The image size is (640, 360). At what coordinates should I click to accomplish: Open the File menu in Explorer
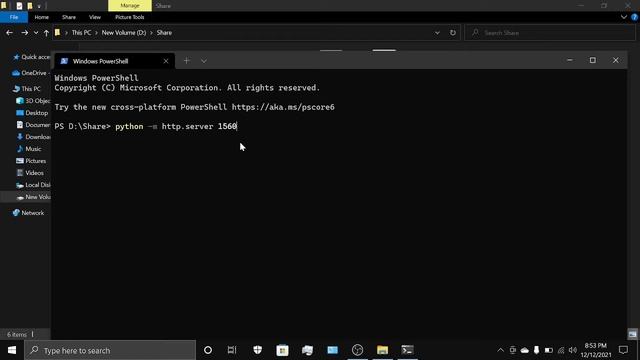tap(14, 17)
